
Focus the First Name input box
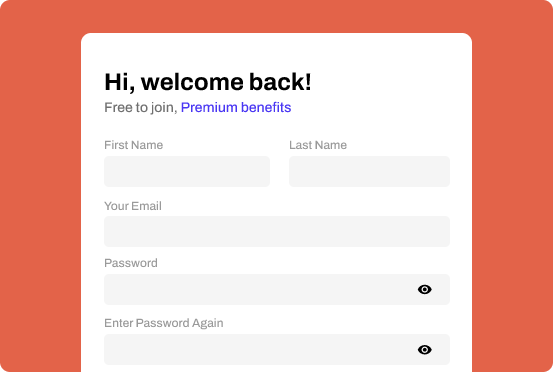pos(187,171)
